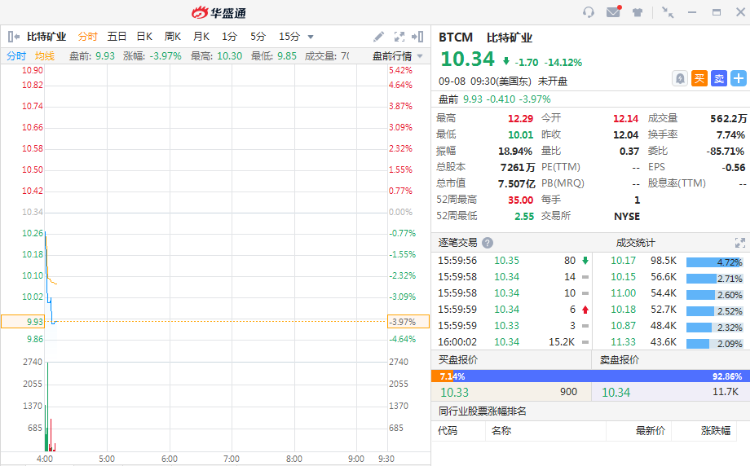Screen dimensions: 750x466
Task: Select the 成交统计 tab
Action: pos(635,242)
